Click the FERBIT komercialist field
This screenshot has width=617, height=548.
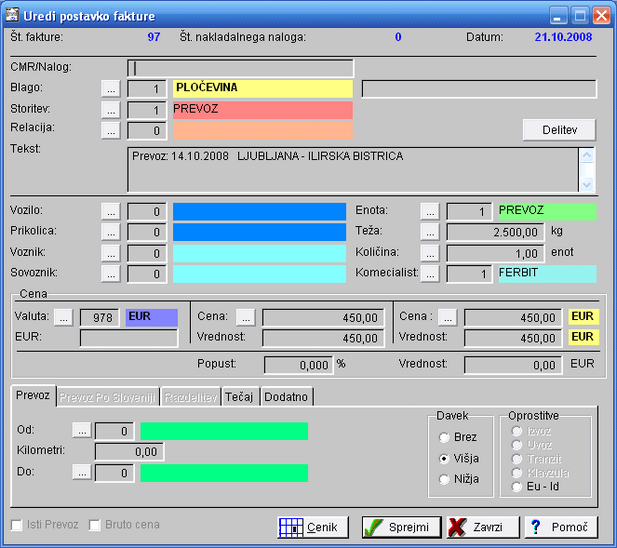pos(547,274)
